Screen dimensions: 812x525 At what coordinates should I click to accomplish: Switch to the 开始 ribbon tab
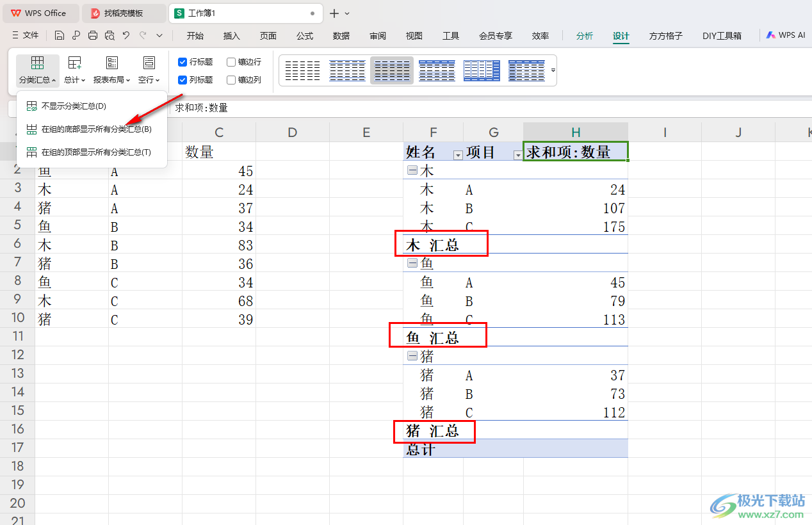pos(195,36)
